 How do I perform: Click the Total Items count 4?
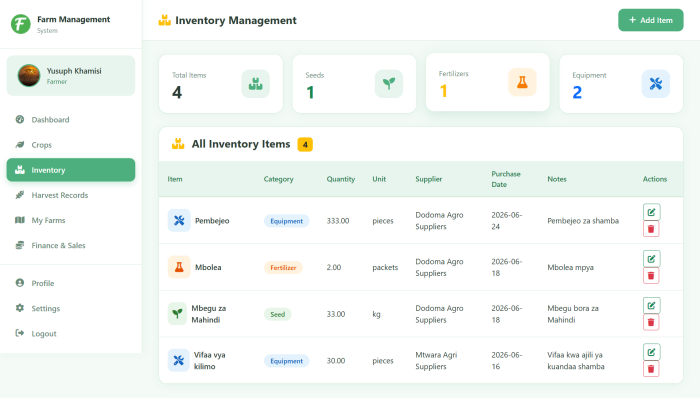(177, 92)
